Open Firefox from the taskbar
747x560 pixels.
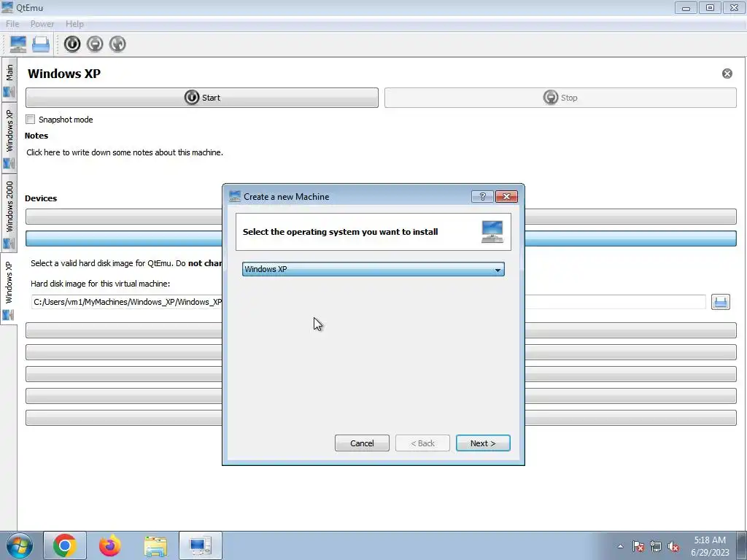(110, 545)
